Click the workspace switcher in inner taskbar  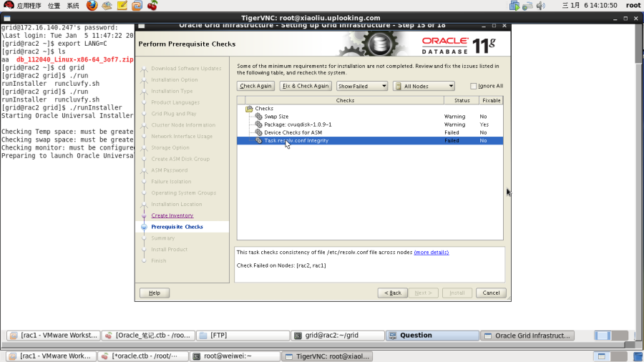coord(611,336)
